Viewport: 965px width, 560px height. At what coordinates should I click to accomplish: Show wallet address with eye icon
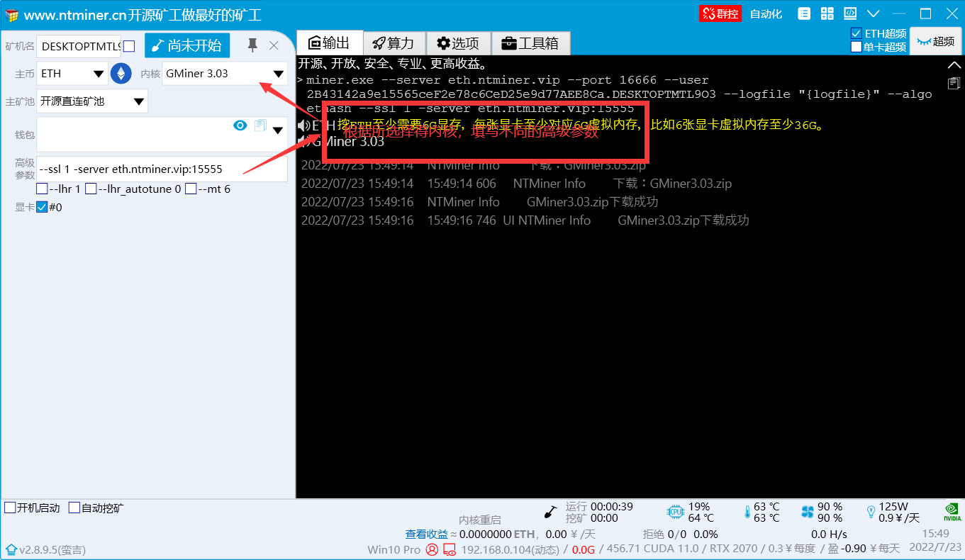[x=240, y=125]
